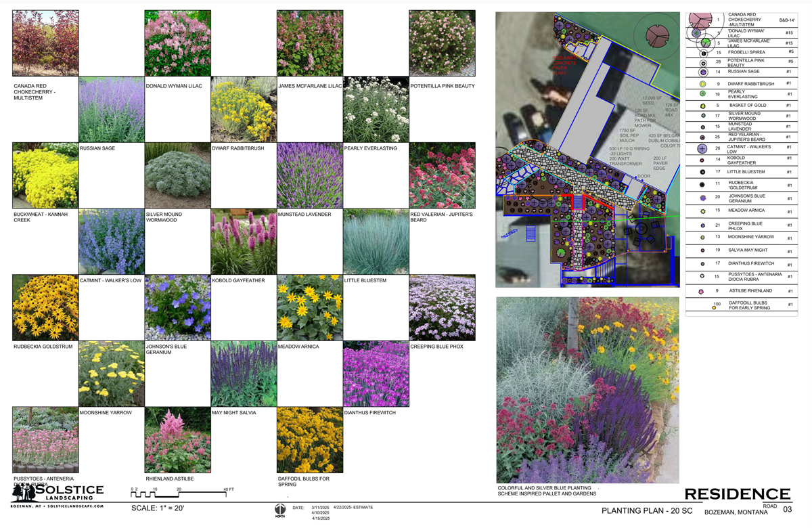Click the Astilbe Rhienland pink legend symbol
The image size is (812, 528).
pos(702,292)
